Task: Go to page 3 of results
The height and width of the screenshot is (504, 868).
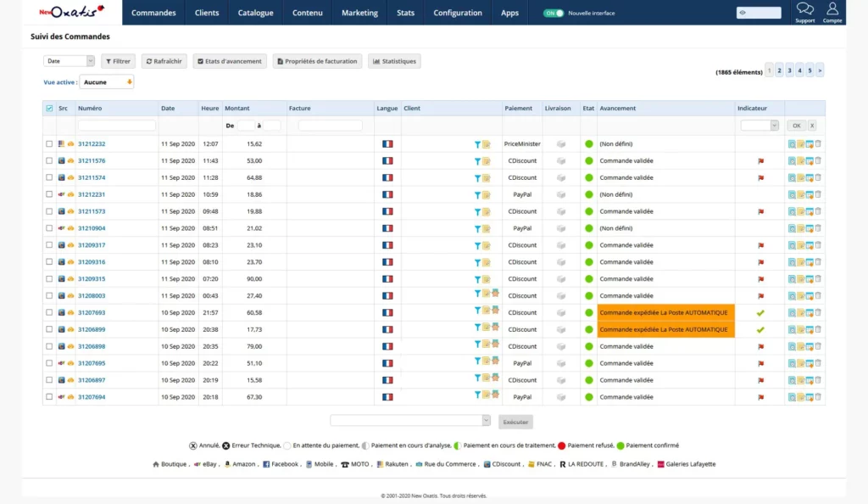Action: 789,70
